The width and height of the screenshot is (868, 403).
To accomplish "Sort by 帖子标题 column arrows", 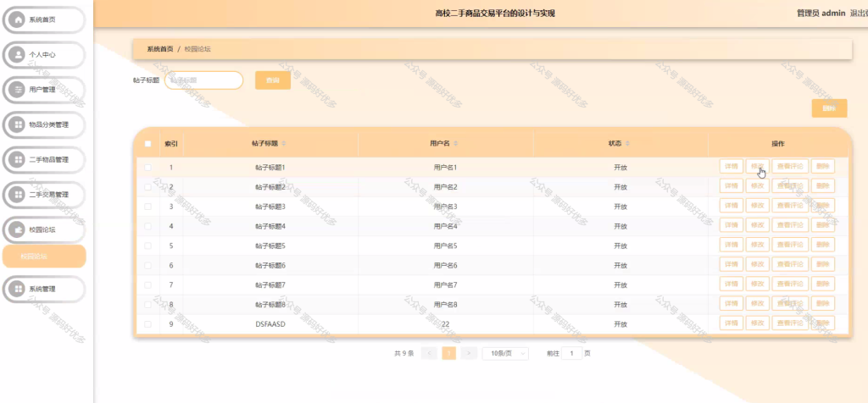I will (x=284, y=144).
